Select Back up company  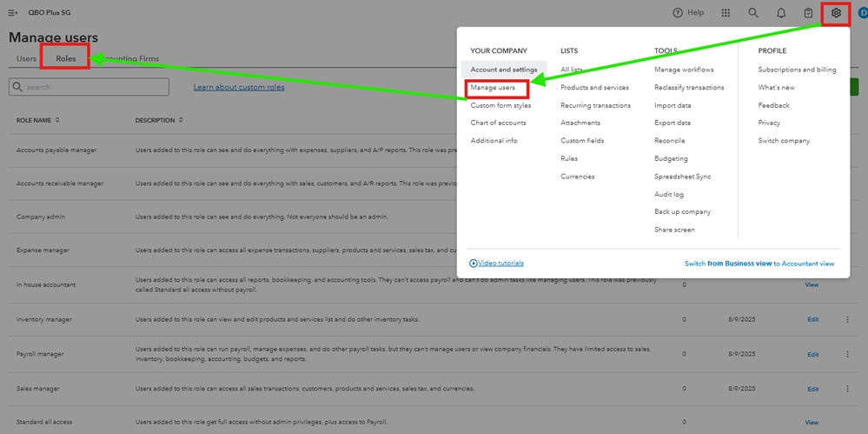[x=683, y=211]
